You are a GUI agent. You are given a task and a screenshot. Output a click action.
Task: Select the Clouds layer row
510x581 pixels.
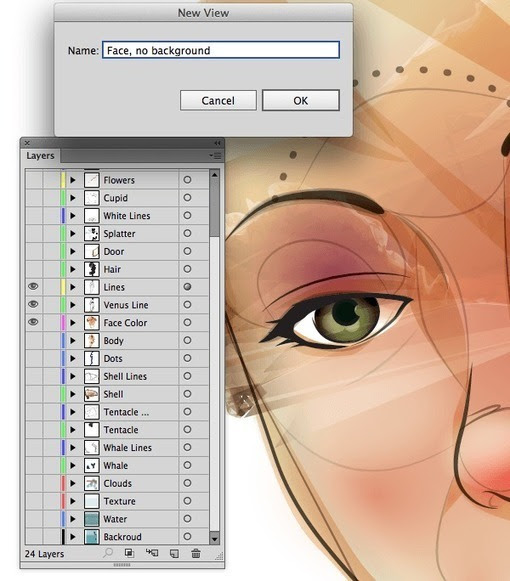tap(117, 483)
